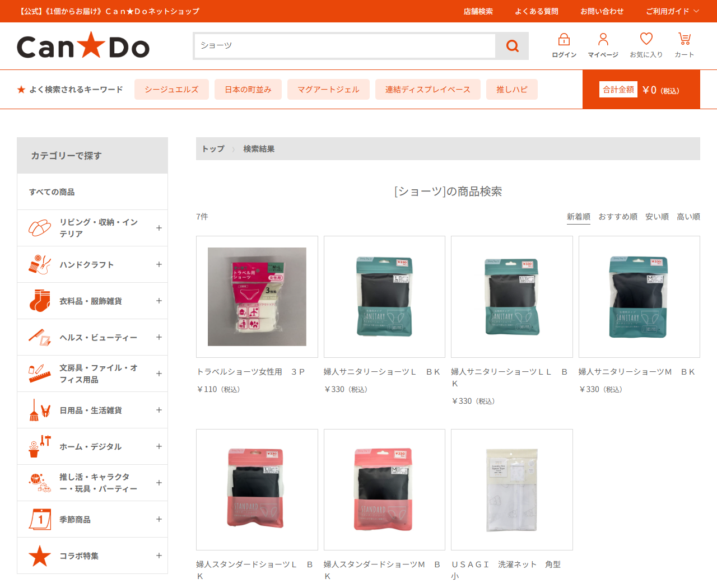Screen dimensions: 717x588
Task: Sort results by 新着順
Action: 579,217
